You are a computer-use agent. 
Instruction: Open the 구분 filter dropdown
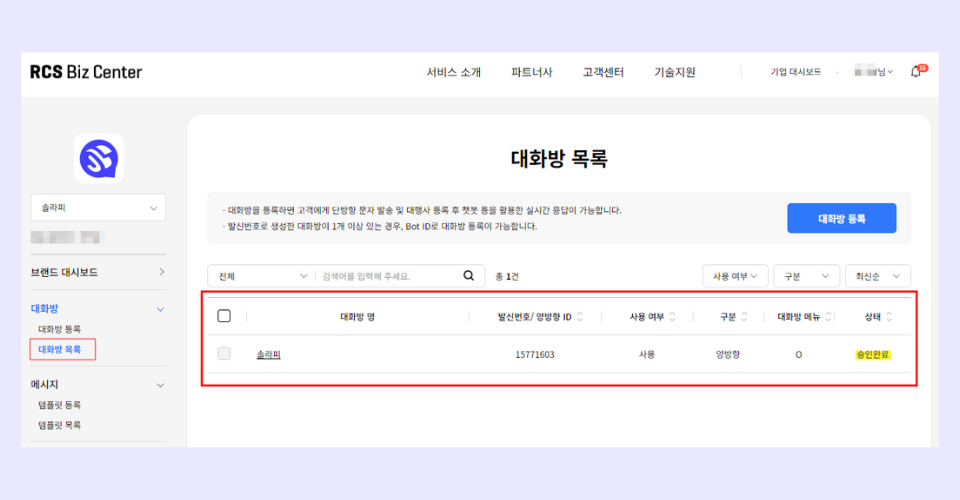[x=806, y=277]
